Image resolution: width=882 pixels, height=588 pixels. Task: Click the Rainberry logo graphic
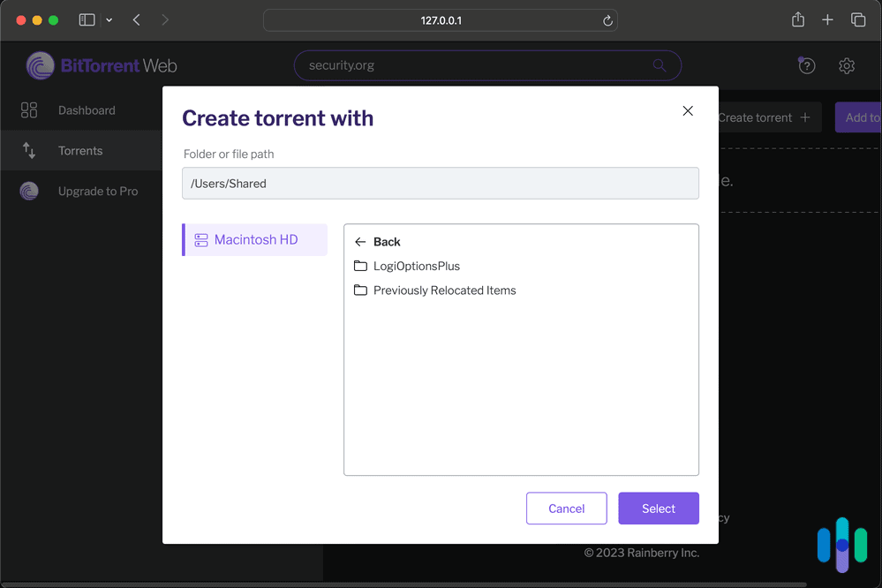841,543
